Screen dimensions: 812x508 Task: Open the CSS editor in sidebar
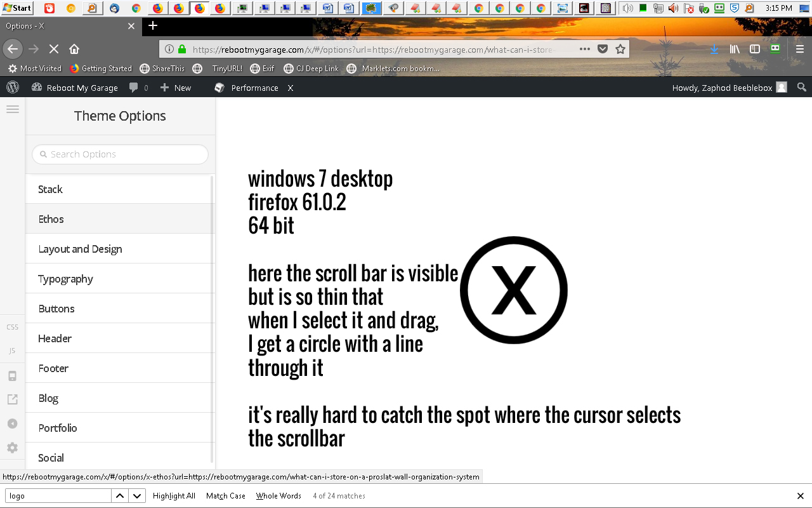[x=12, y=327]
